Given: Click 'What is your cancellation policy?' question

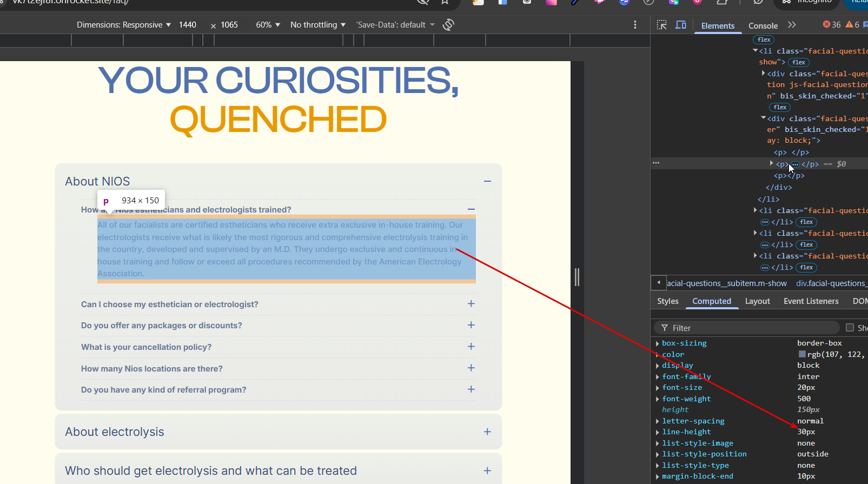Looking at the screenshot, I should [147, 347].
